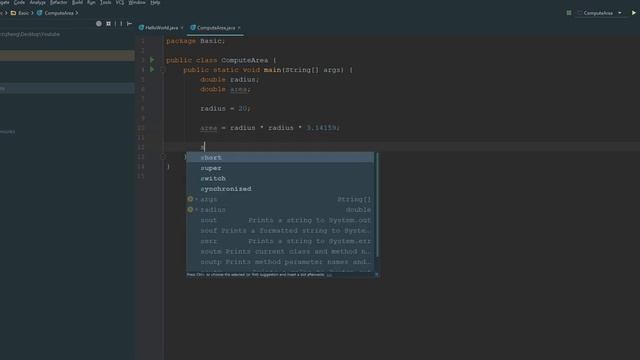Choose 'short' in the completion popup
Screen dimensions: 640x360
(x=280, y=158)
